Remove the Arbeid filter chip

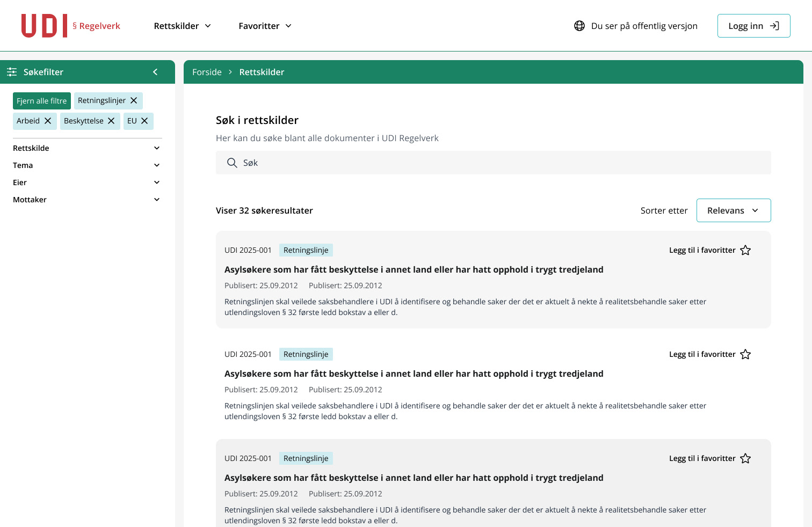click(48, 121)
